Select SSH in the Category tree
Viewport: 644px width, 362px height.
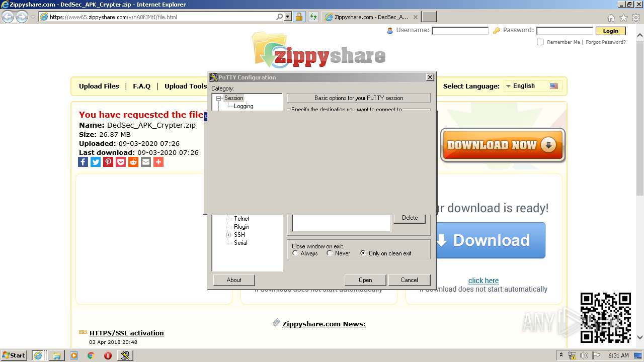click(x=239, y=235)
